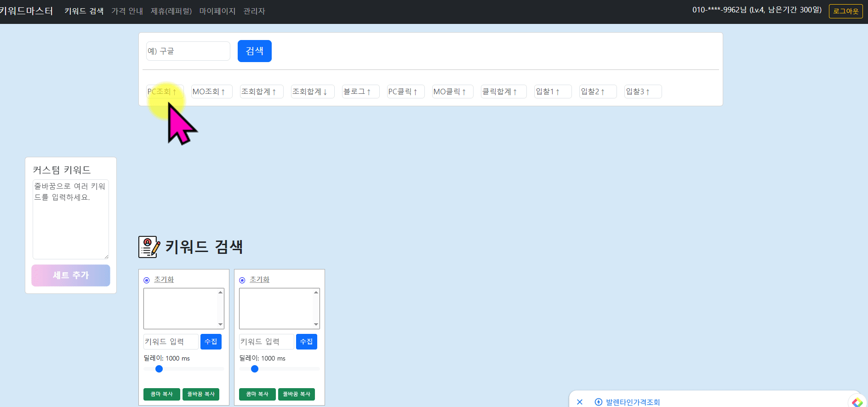
Task: Click the 세트 추가 gradient button
Action: 71,275
